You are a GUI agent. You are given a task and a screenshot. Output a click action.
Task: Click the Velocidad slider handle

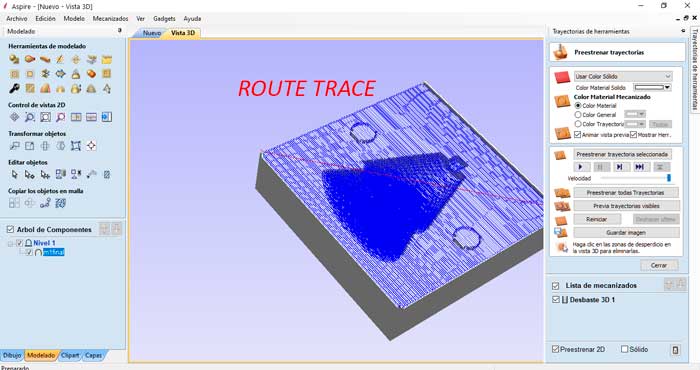point(669,178)
